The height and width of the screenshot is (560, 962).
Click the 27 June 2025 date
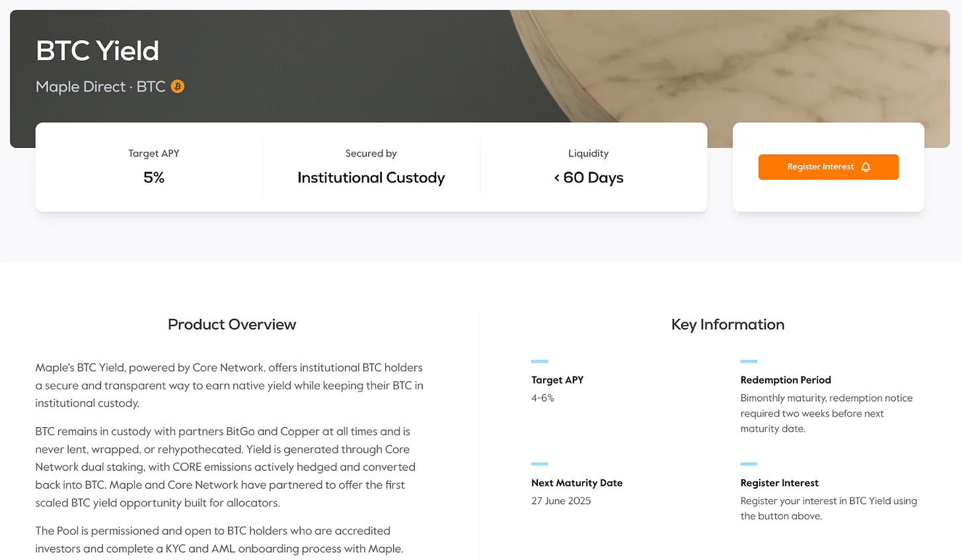pos(561,501)
